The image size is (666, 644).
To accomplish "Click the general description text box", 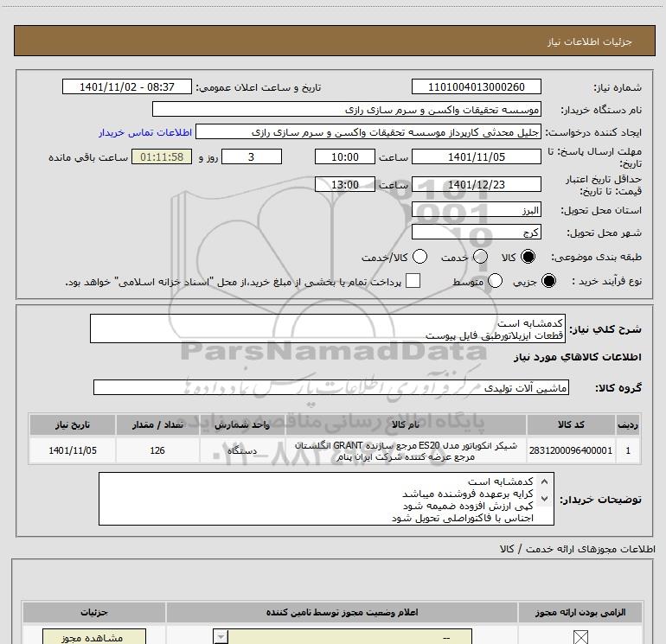I will coord(328,328).
